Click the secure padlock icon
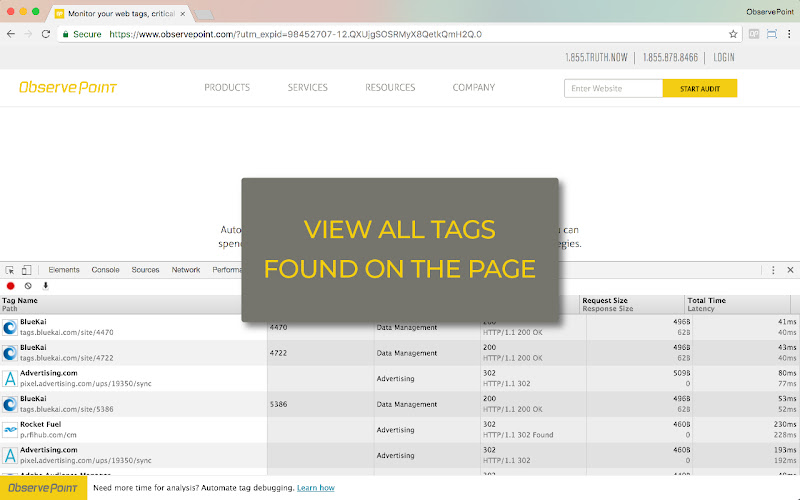Viewport: 800px width, 500px height. click(65, 34)
